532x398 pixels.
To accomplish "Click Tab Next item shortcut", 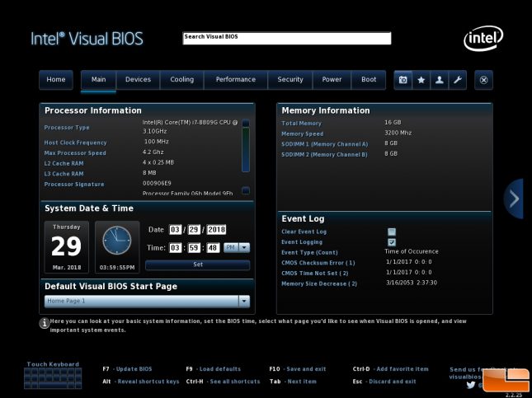I will pos(293,382).
